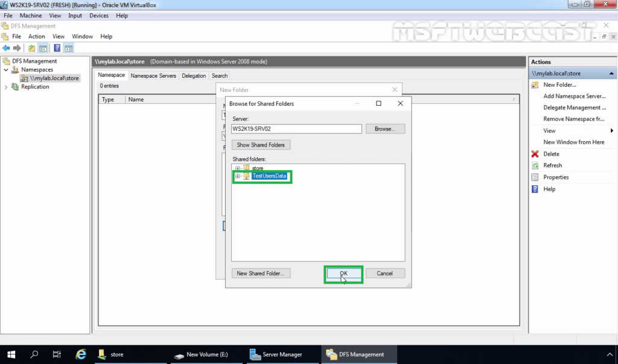Open the Windows Start menu
The height and width of the screenshot is (364, 618).
(x=11, y=354)
